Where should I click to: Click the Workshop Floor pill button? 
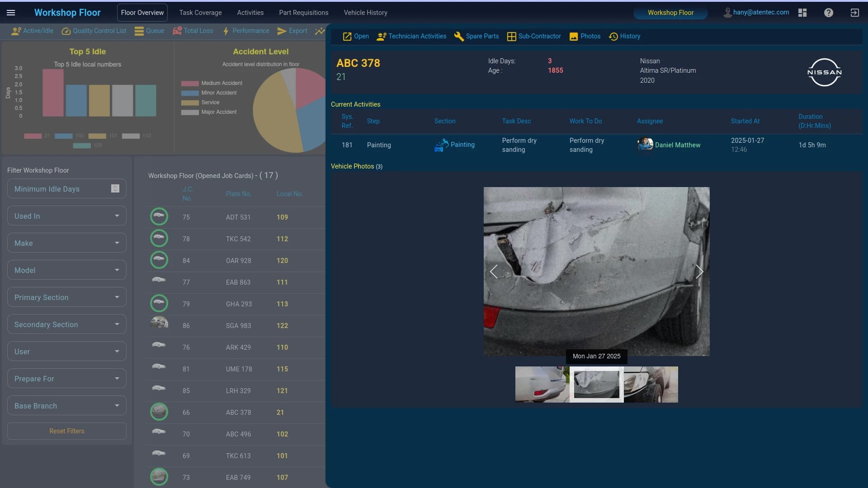670,13
